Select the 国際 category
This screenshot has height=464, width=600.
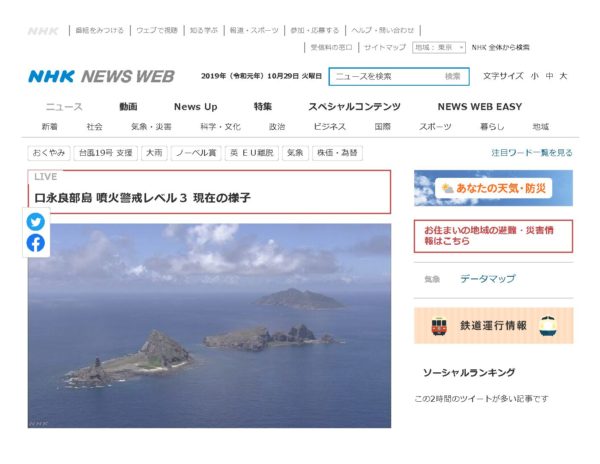pyautogui.click(x=383, y=127)
